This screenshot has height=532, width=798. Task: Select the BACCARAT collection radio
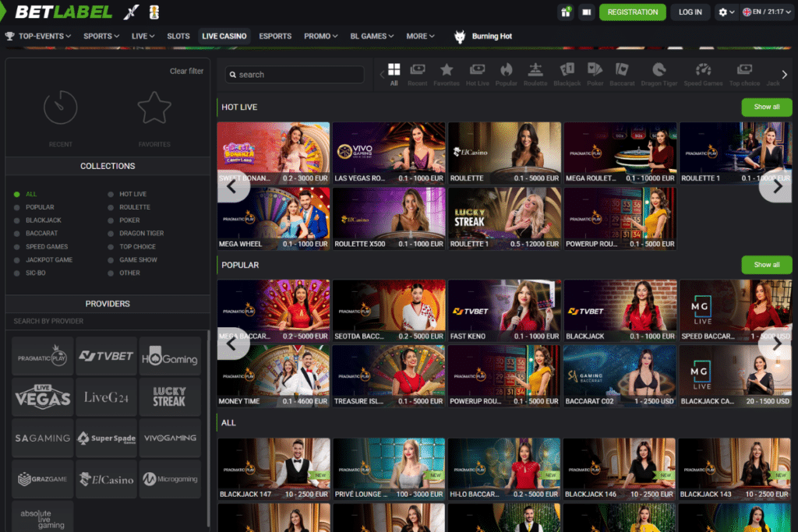[17, 234]
